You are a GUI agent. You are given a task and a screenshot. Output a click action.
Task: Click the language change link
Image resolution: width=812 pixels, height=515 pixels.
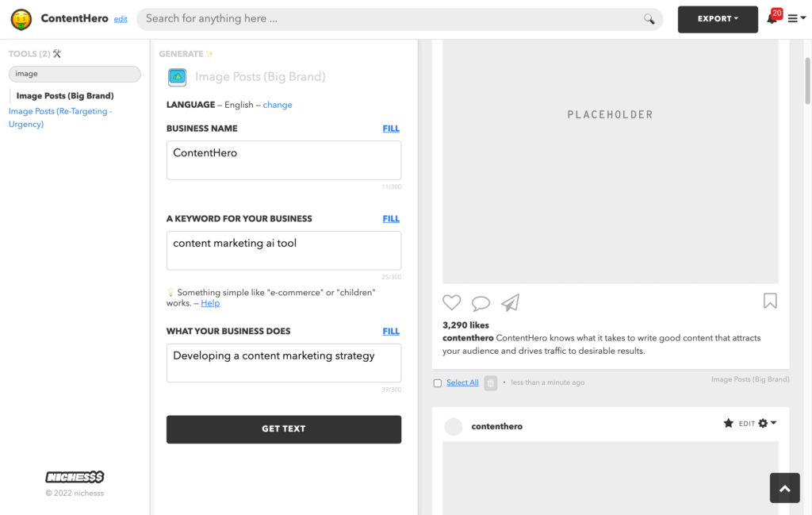(278, 105)
